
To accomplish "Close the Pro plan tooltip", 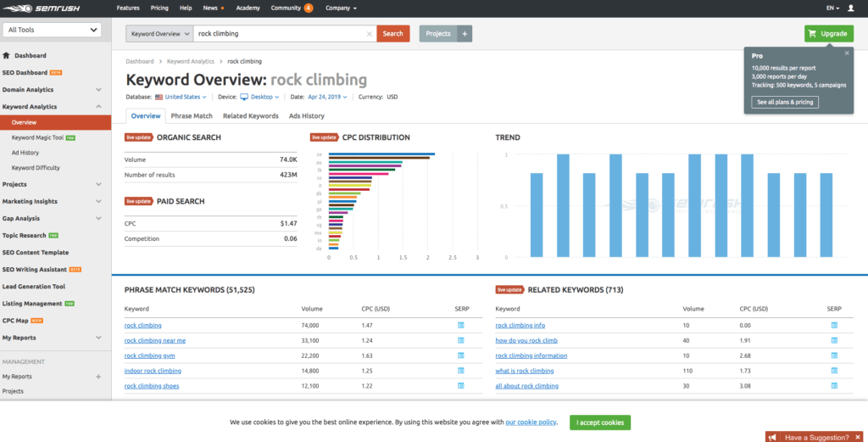I will point(847,53).
